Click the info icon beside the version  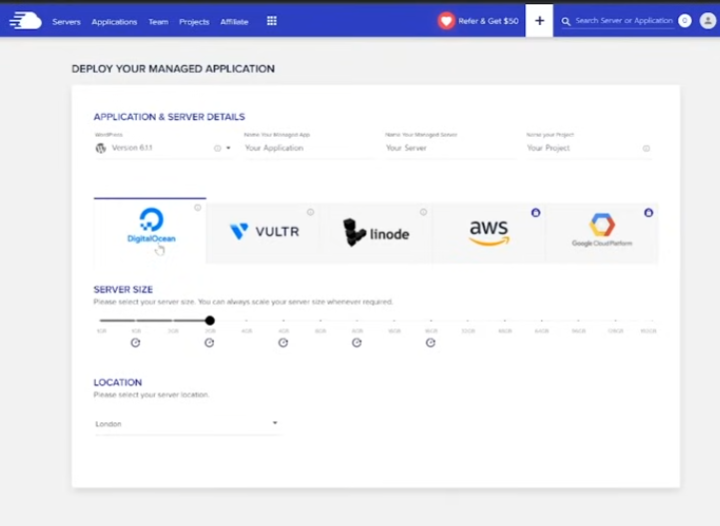point(217,148)
